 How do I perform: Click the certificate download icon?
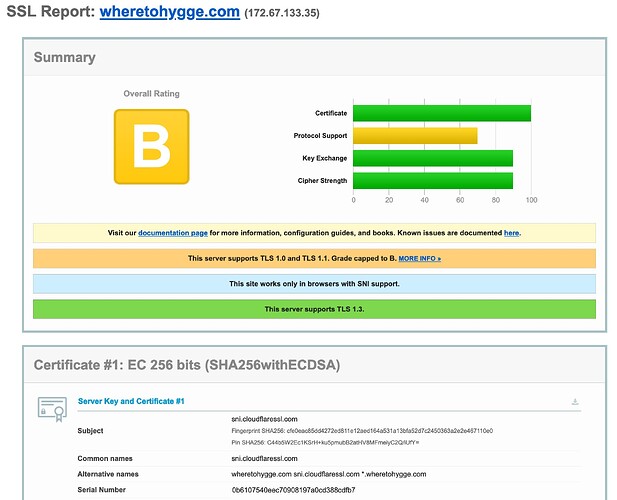coord(575,402)
